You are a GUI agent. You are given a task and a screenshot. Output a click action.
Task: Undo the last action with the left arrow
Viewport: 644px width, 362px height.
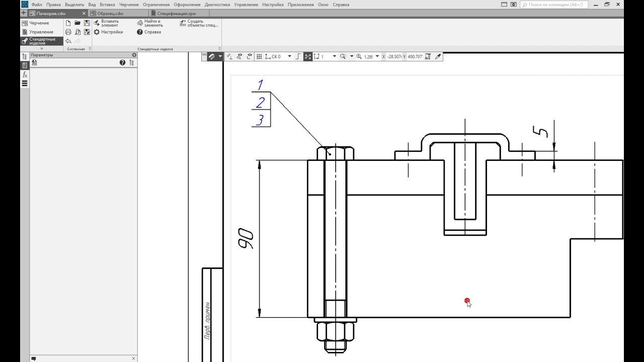coord(68,41)
